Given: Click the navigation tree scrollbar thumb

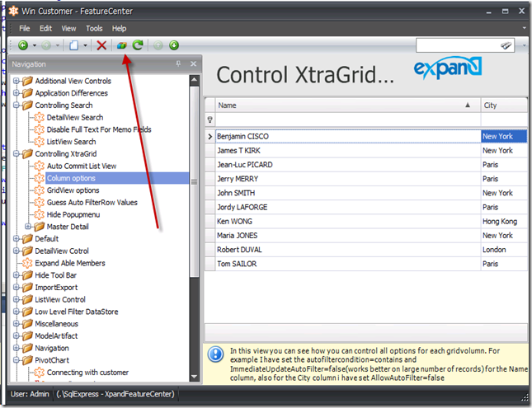Looking at the screenshot, I should pos(195,182).
